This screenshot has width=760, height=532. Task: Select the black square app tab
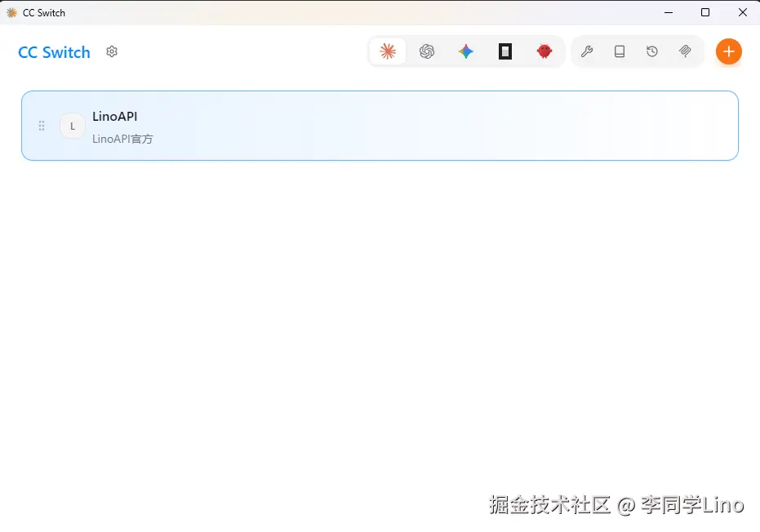(x=505, y=51)
